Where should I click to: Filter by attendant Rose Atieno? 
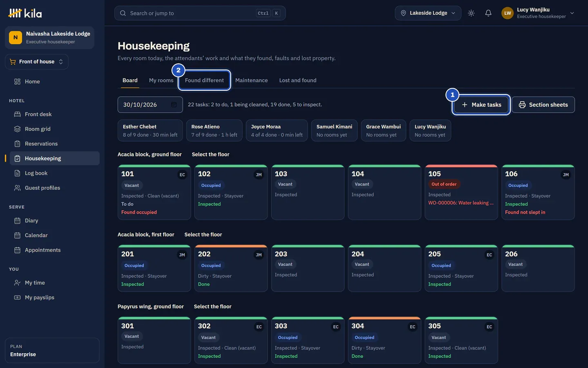coord(214,130)
